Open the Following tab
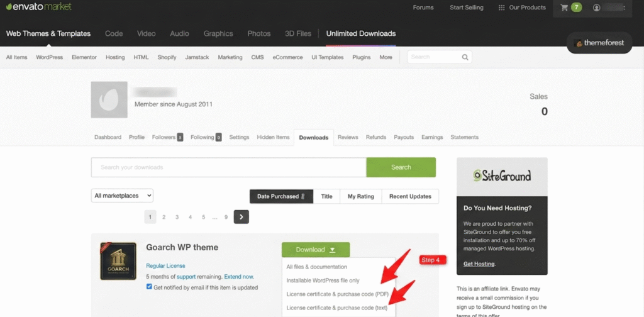The width and height of the screenshot is (644, 317). click(x=206, y=137)
